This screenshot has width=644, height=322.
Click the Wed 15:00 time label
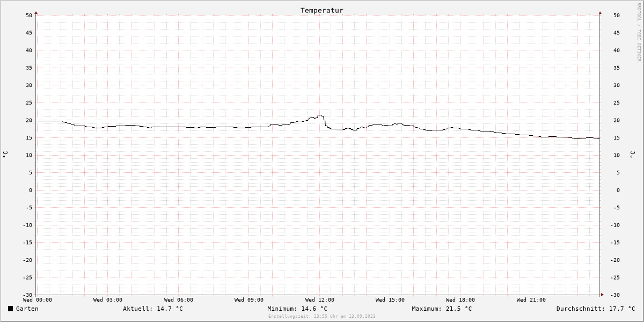[x=390, y=300]
